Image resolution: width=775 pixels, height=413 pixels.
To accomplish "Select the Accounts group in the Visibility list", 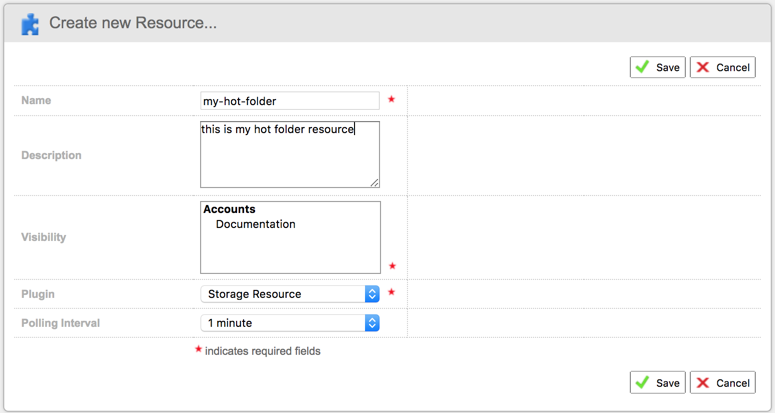I will point(229,209).
